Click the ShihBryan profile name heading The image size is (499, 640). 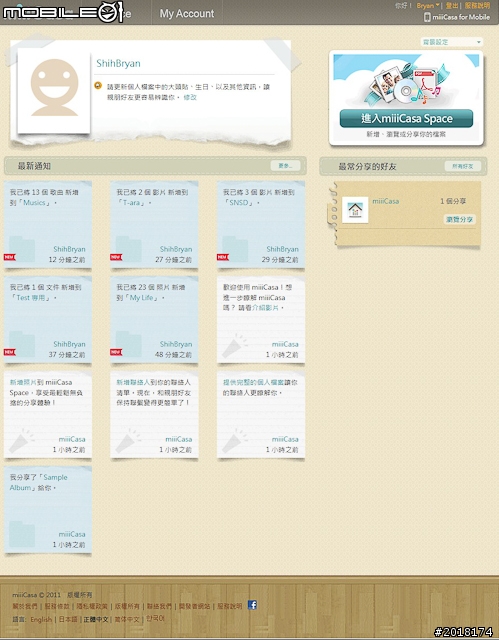click(x=118, y=63)
